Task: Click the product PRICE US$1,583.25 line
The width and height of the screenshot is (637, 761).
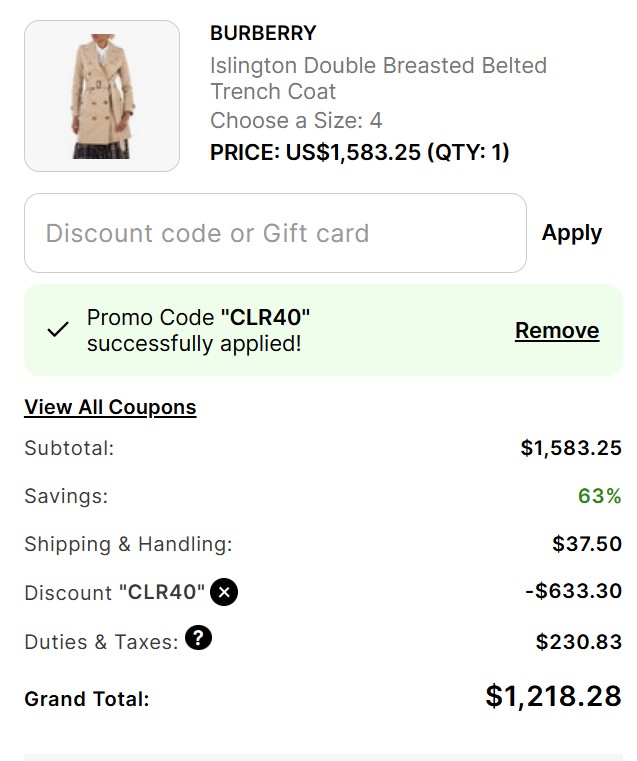Action: (x=359, y=152)
